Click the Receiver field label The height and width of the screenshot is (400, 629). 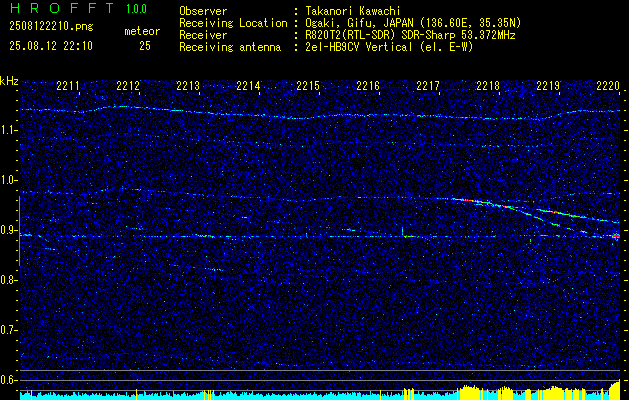pos(203,35)
